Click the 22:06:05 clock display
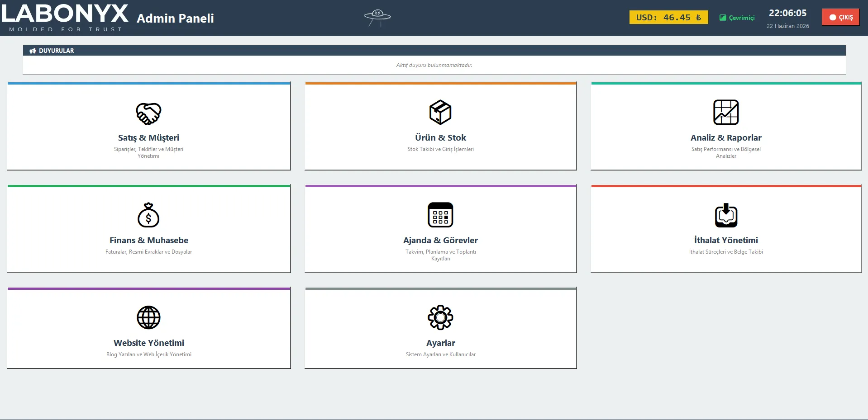 point(787,13)
